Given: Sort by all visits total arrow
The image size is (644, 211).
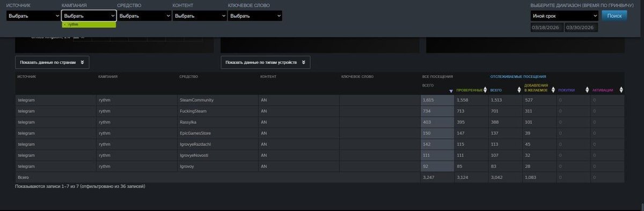Looking at the screenshot, I should pos(451,91).
